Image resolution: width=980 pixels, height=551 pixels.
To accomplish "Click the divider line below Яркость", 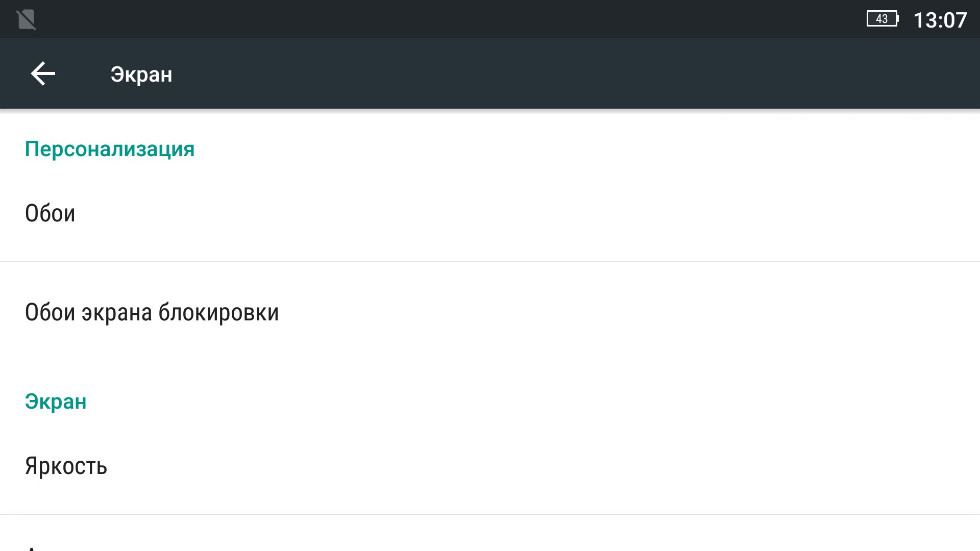I will pos(490,514).
